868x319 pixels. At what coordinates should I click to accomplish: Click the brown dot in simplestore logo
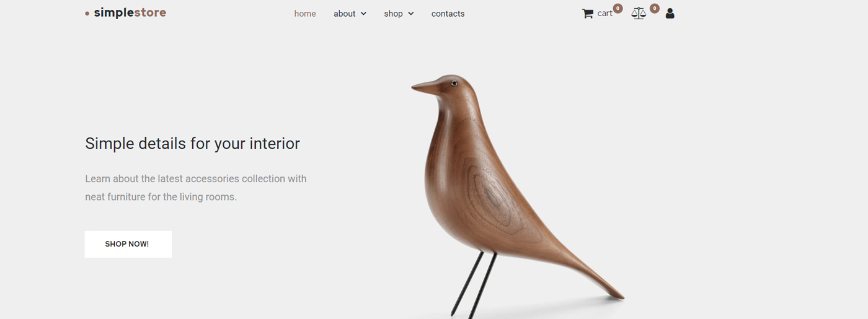pyautogui.click(x=87, y=14)
